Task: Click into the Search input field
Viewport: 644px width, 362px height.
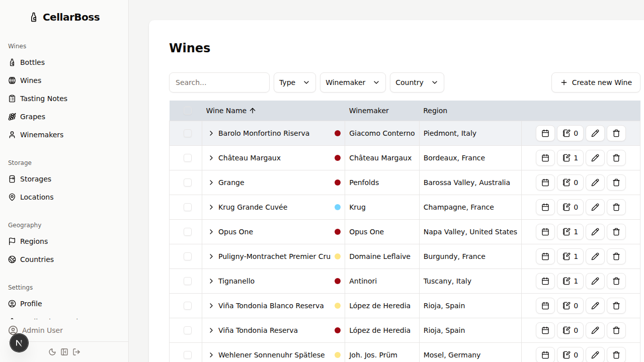Action: 219,82
